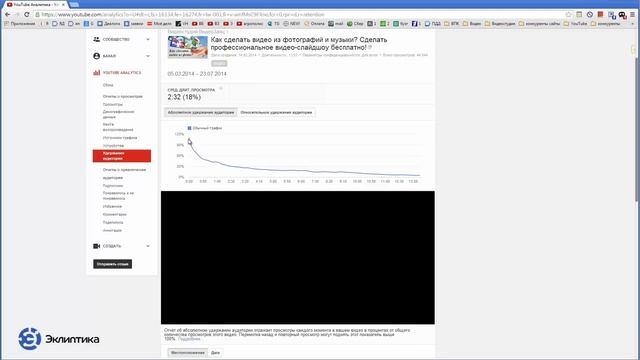Viewport: 640px width, 360px height.
Task: Bookmark this page with the star icon
Action: coord(568,14)
